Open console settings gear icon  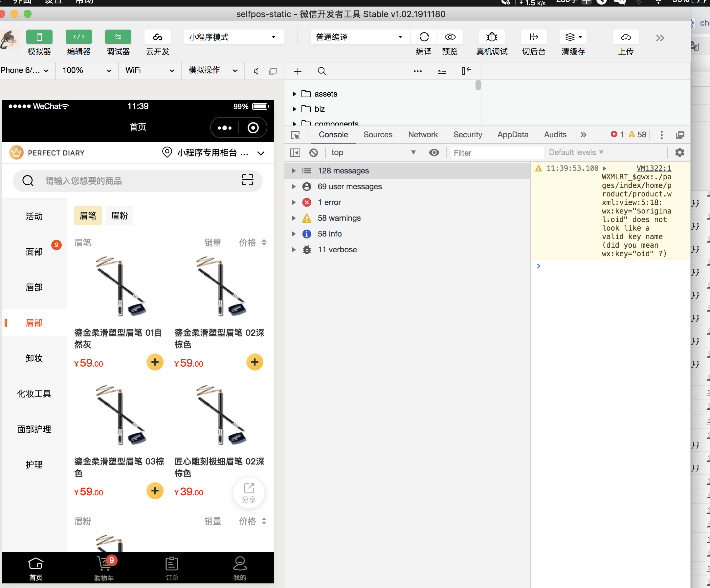[679, 152]
